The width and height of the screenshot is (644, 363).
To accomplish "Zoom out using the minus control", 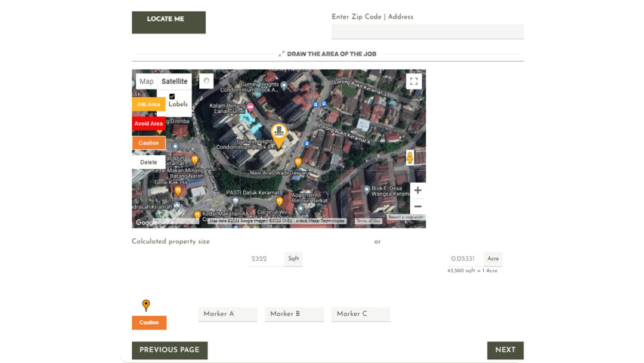I will pos(417,206).
